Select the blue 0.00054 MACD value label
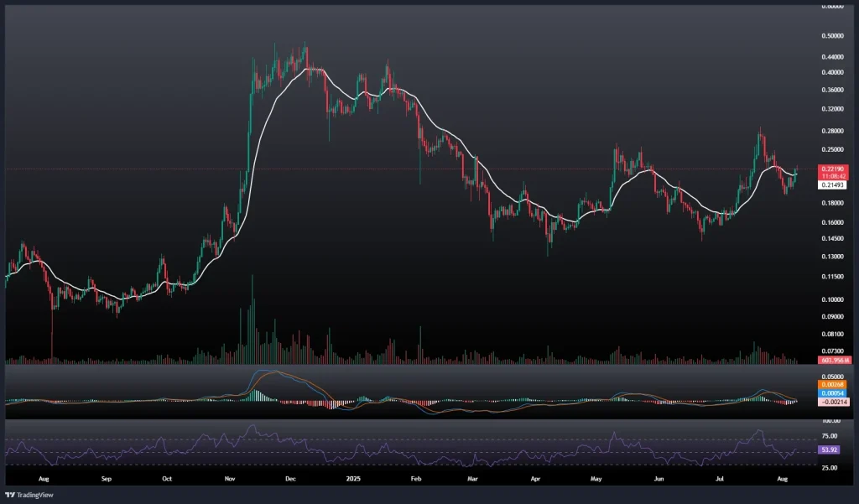This screenshot has width=859, height=504. coord(832,393)
